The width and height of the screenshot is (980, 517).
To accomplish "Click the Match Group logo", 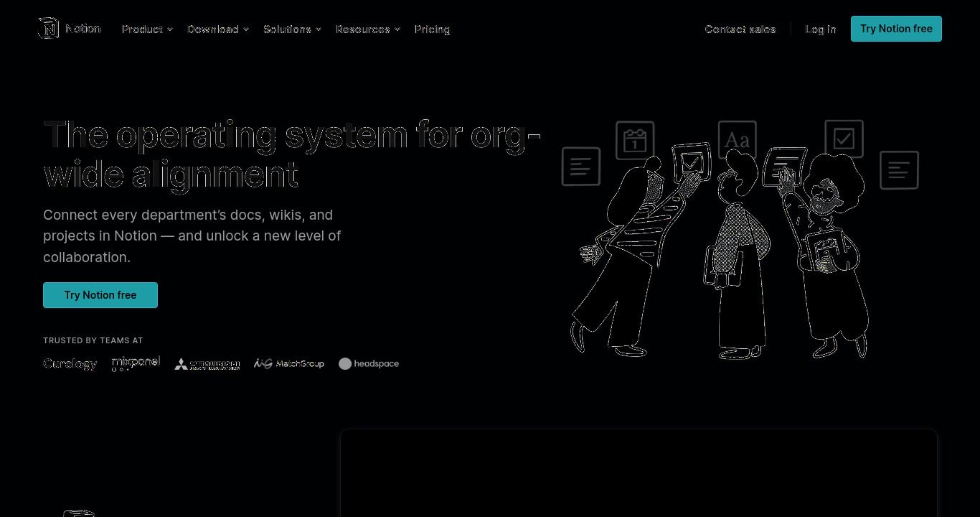I will point(289,364).
